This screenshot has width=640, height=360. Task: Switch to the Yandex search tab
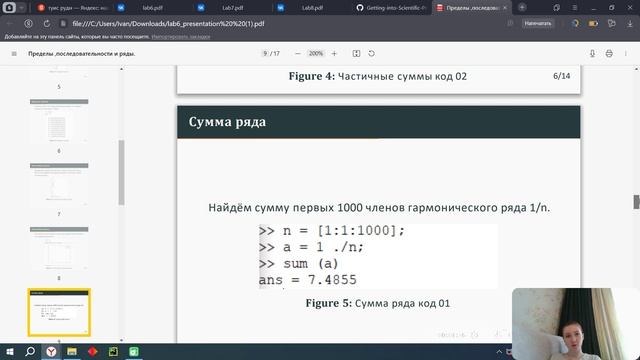(x=73, y=7)
